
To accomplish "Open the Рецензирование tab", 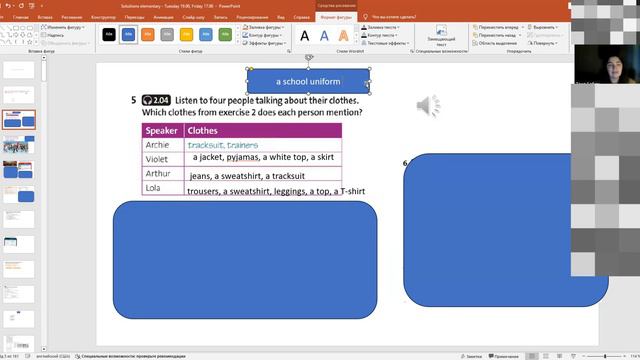I will tap(252, 17).
